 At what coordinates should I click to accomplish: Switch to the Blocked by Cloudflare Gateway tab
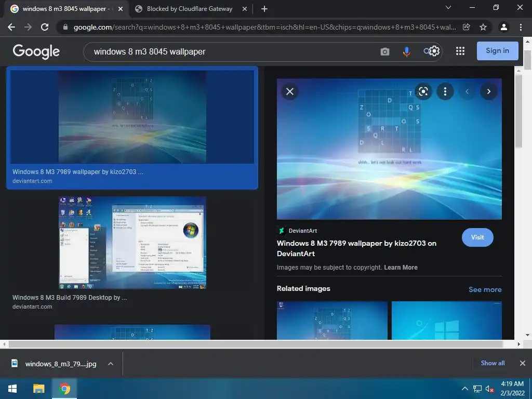(190, 9)
